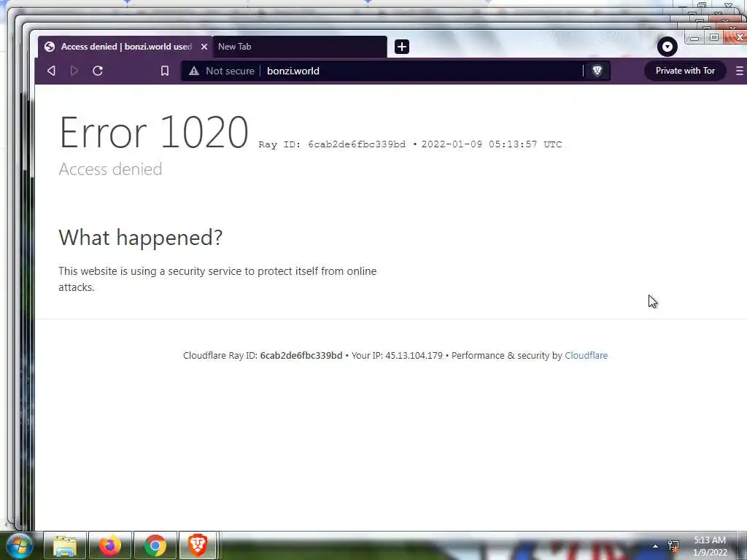The image size is (747, 560).
Task: Click the Not secure warning triangle
Action: pos(194,71)
